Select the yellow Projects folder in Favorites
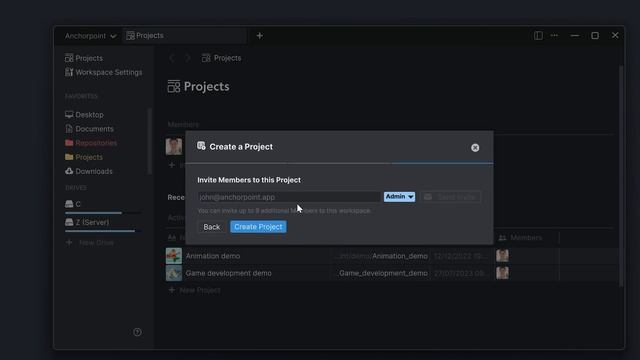Viewport: 640px width, 360px height. 84,157
